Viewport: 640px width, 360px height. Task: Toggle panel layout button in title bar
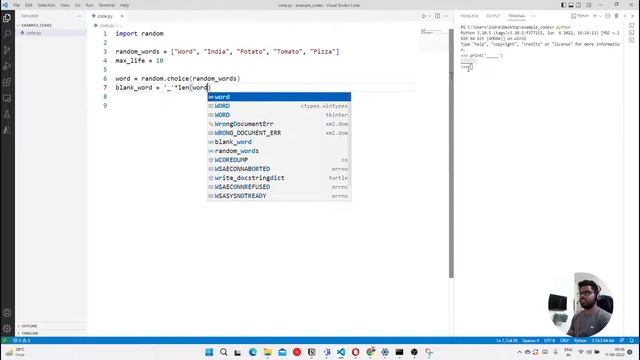pyautogui.click(x=571, y=5)
